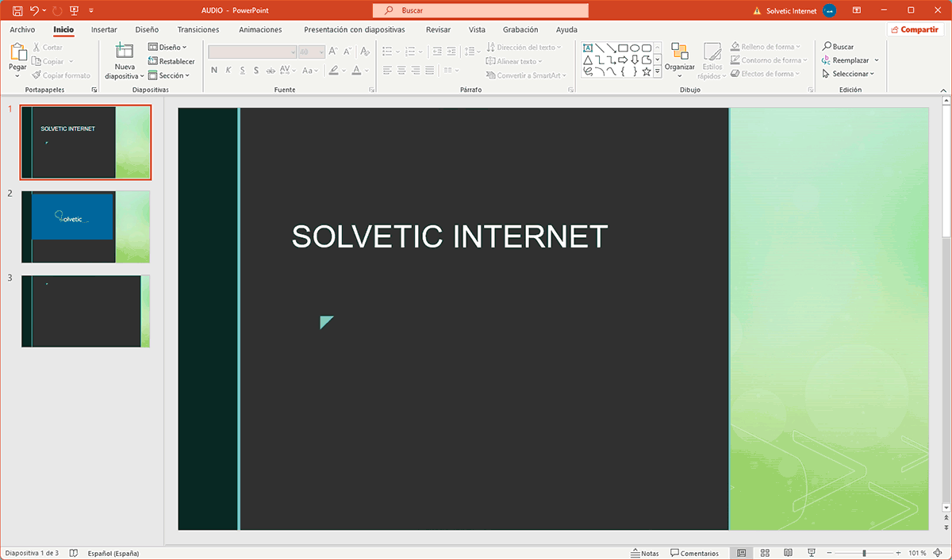
Task: Click Restablecer in the Diapositivas group
Action: pos(171,62)
